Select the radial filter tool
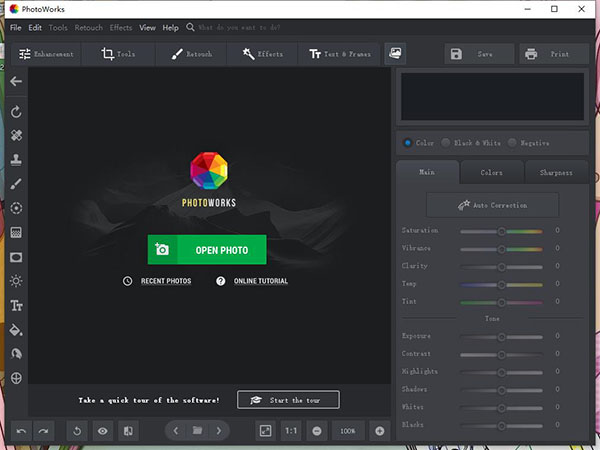 pos(16,208)
